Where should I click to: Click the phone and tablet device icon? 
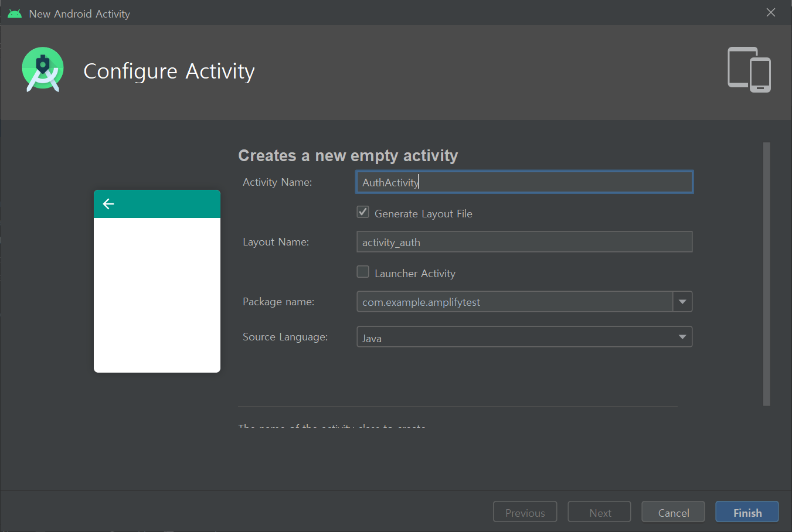point(749,70)
